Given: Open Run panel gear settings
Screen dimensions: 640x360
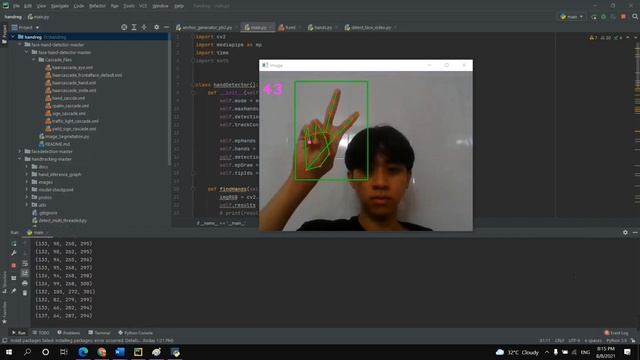Looking at the screenshot, I should pos(625,232).
